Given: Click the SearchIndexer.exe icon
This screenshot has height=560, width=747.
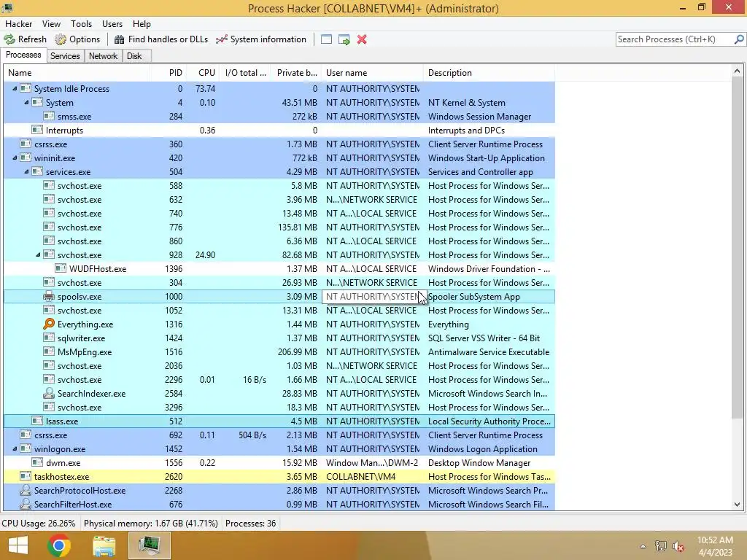Looking at the screenshot, I should (49, 393).
